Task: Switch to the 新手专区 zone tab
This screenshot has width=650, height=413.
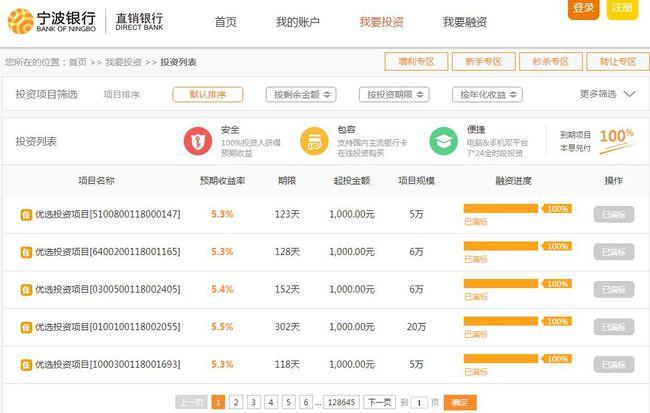Action: [x=483, y=62]
